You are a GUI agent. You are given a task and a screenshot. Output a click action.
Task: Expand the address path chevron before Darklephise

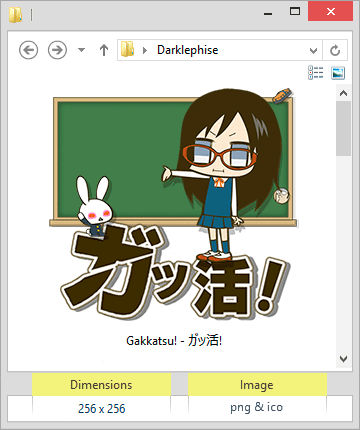(x=145, y=50)
